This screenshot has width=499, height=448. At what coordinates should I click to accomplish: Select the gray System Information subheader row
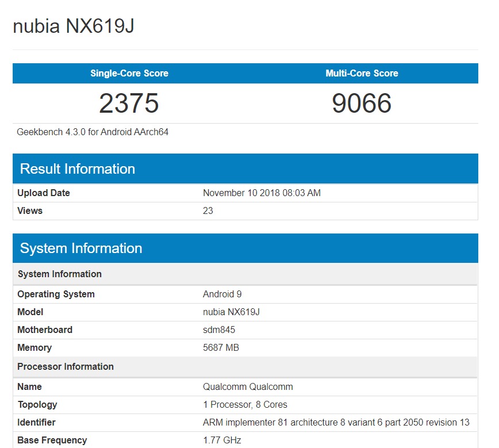pyautogui.click(x=245, y=274)
